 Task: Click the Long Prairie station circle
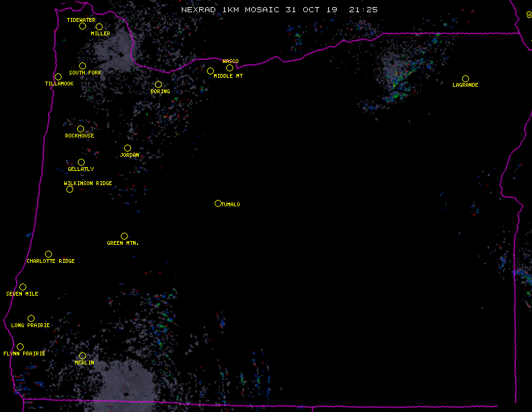(x=31, y=319)
